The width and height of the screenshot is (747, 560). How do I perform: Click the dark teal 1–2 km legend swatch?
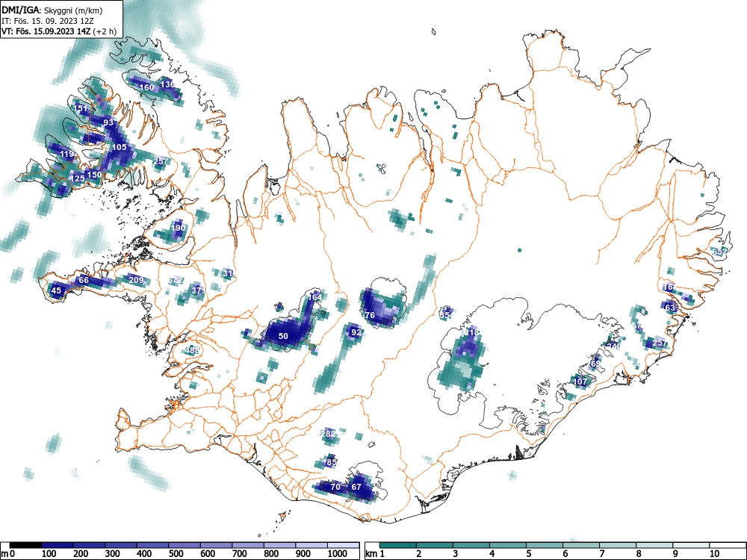(x=398, y=545)
